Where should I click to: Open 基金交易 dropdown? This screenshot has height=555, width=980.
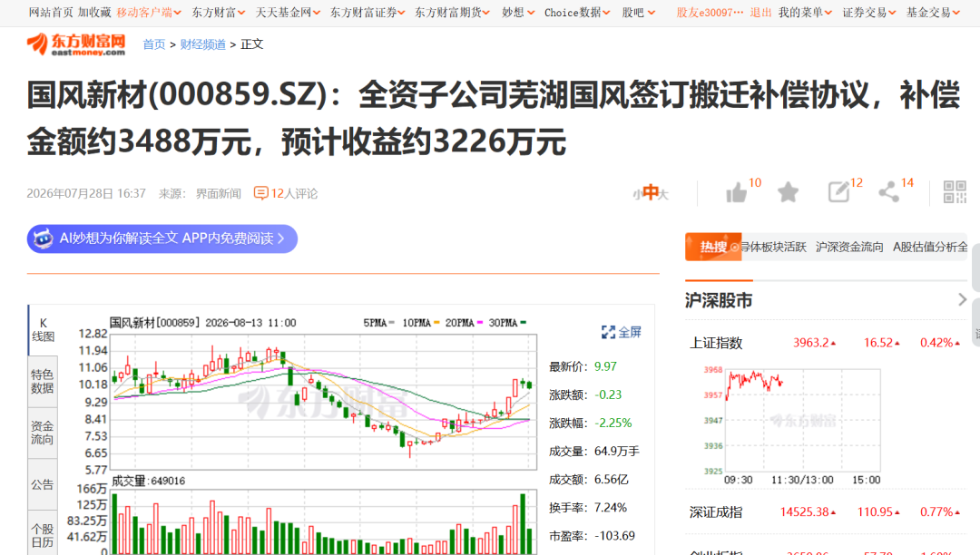tap(933, 13)
